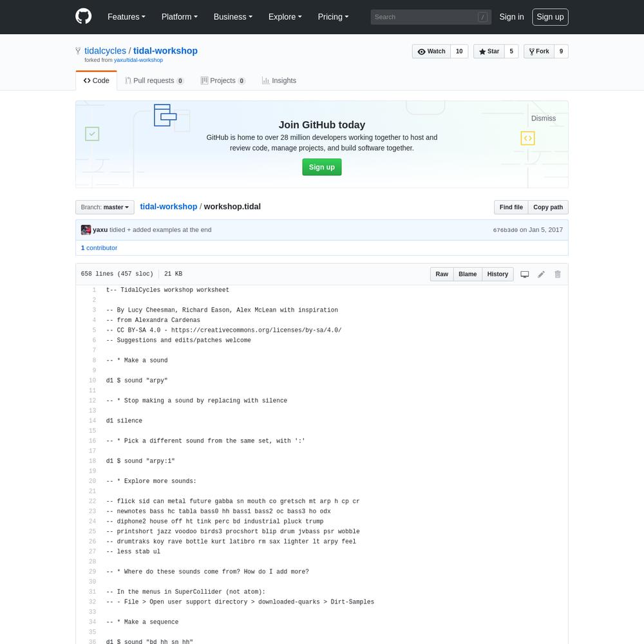Click the 'd1 $ sound "arpy:1"' code line
This screenshot has width=644, height=644.
[140, 461]
